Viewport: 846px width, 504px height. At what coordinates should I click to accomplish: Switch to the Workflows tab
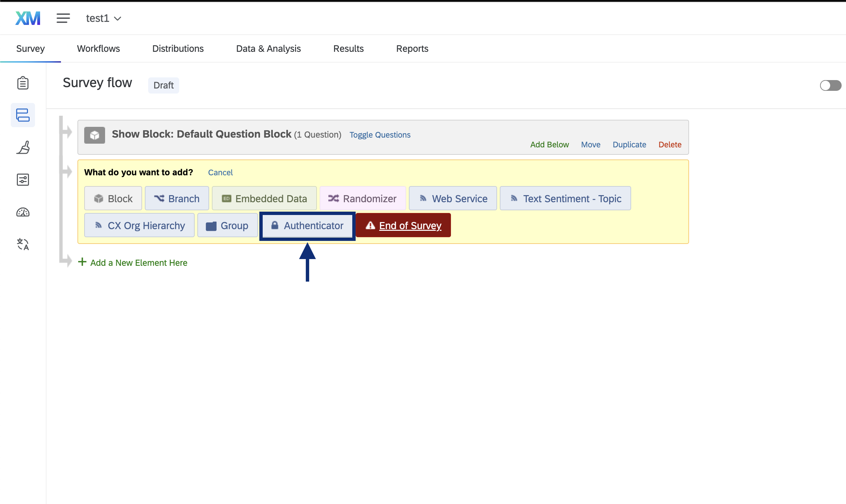click(98, 48)
